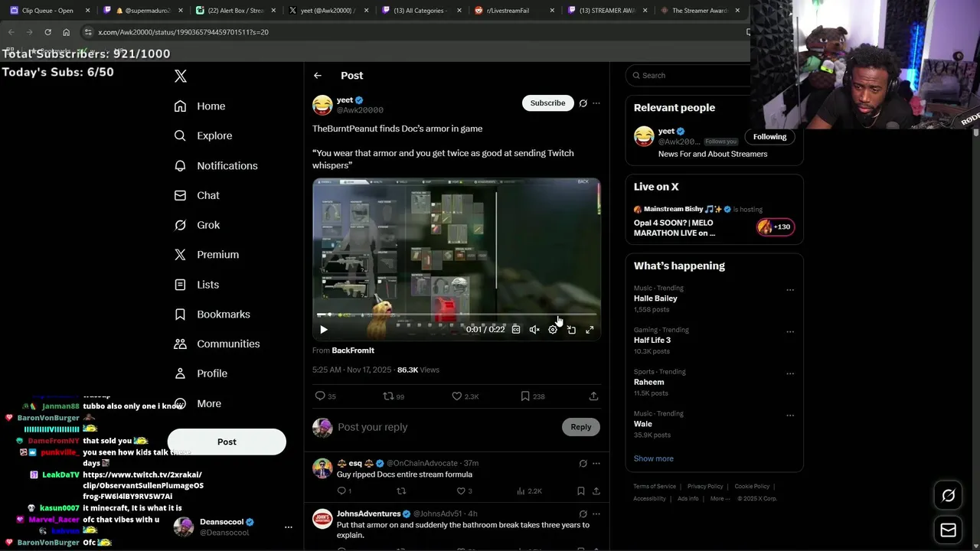Viewport: 980px width, 551px height.
Task: Open Communities in X sidebar
Action: [217, 344]
